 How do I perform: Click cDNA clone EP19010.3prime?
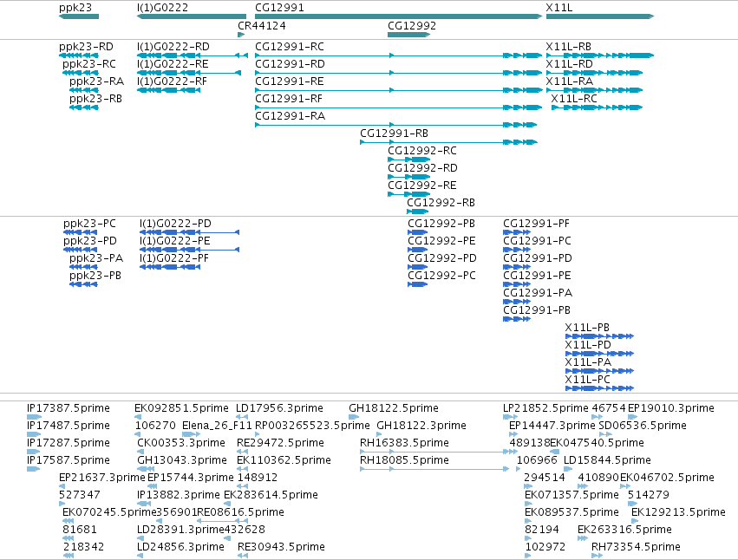click(x=671, y=408)
